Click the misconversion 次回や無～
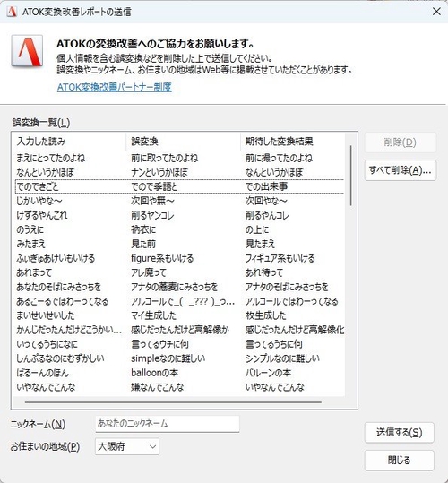Viewport: 448px width, 483px height. click(x=152, y=201)
